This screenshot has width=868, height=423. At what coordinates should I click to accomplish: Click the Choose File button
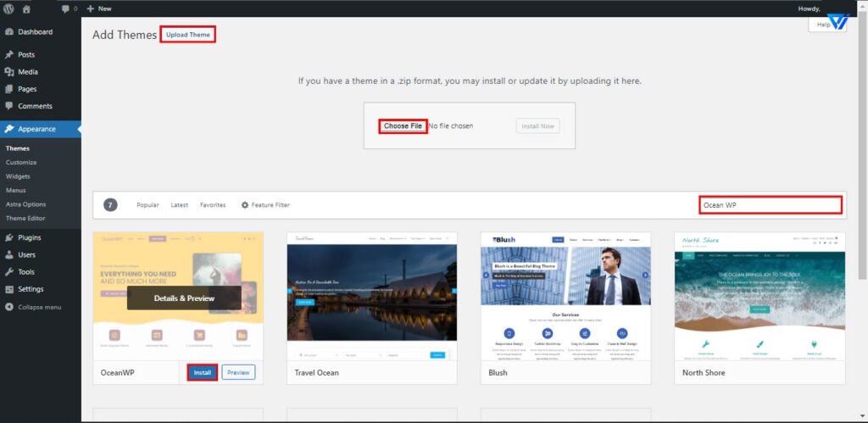pyautogui.click(x=403, y=126)
